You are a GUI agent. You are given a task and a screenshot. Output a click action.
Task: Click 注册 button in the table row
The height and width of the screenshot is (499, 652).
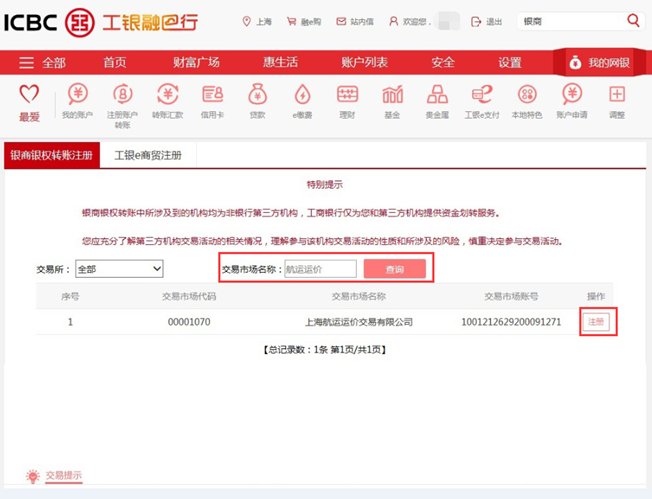click(x=596, y=322)
